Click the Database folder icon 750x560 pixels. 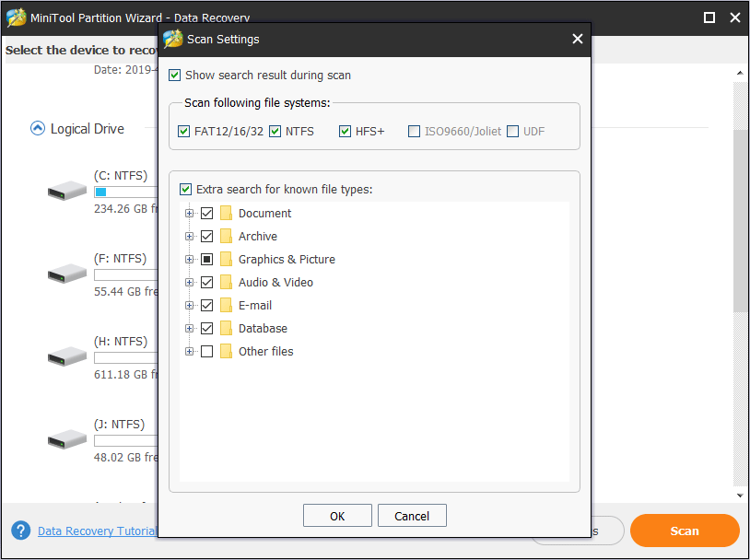coord(226,328)
